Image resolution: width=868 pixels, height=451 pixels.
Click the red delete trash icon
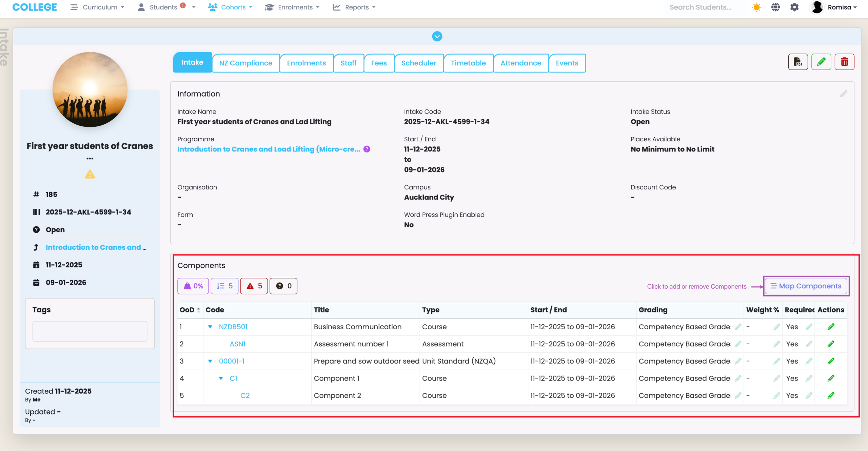(844, 62)
